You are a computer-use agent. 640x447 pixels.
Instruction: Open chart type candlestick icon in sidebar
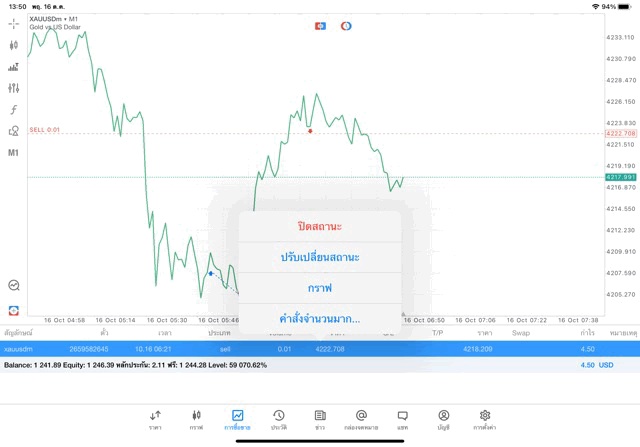click(x=14, y=45)
